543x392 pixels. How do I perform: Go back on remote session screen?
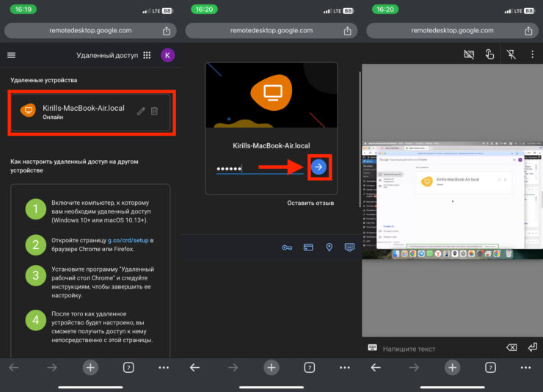[376, 368]
